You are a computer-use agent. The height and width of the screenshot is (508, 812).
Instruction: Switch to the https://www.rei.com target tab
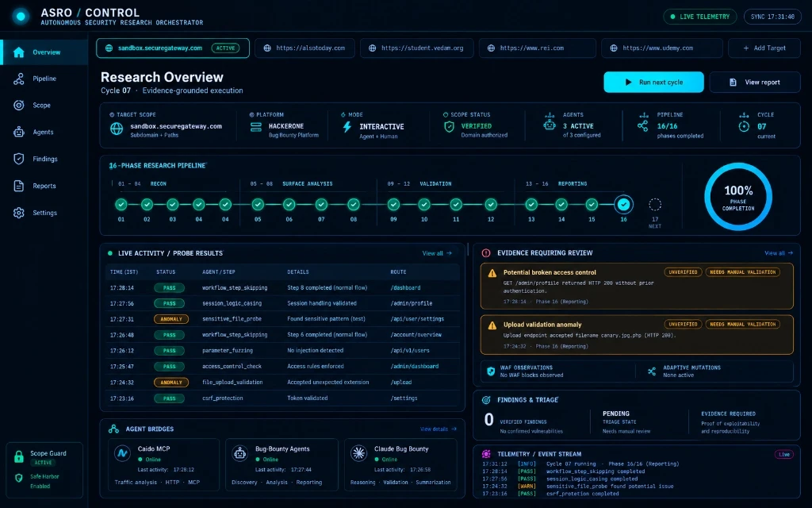(x=537, y=48)
